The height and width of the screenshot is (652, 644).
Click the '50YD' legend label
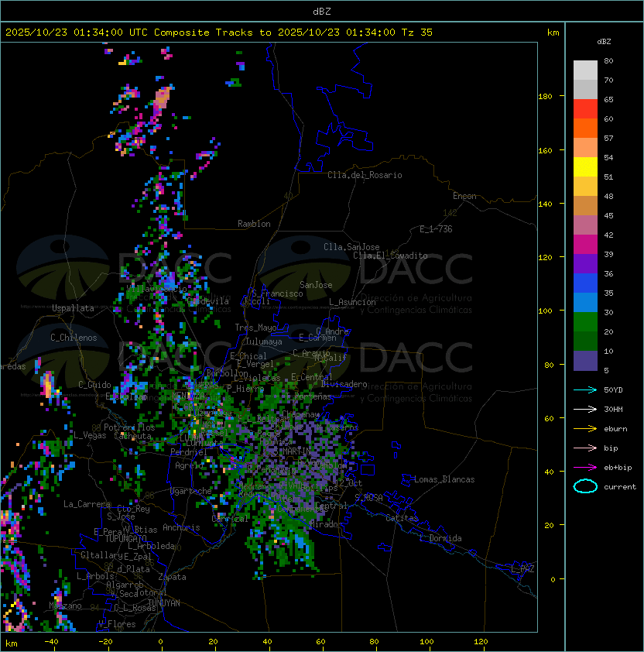tap(613, 389)
